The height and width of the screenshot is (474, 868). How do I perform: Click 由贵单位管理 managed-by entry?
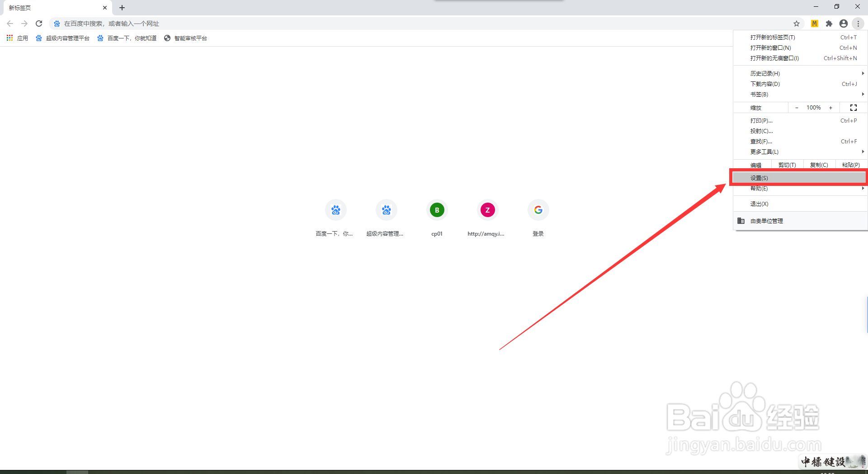click(x=800, y=221)
